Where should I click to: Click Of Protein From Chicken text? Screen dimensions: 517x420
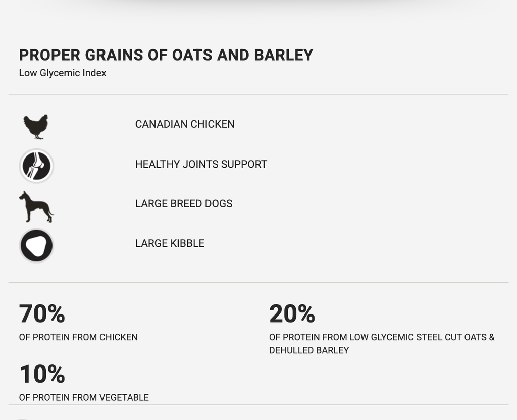pos(78,337)
